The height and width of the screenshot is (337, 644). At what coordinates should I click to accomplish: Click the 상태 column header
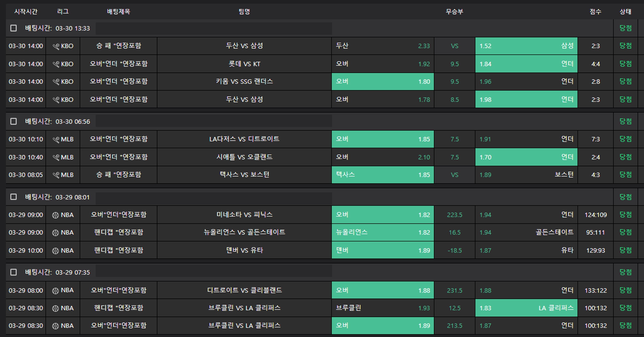pyautogui.click(x=625, y=12)
